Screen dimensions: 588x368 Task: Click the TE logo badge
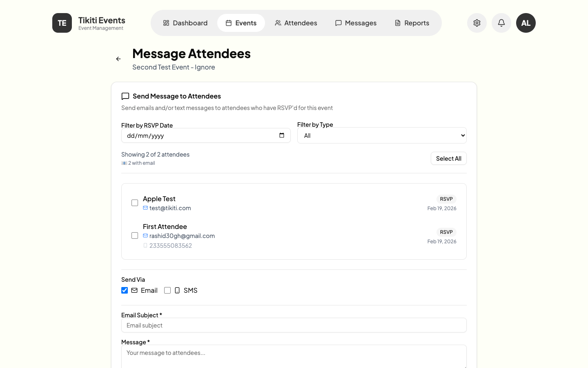(62, 23)
